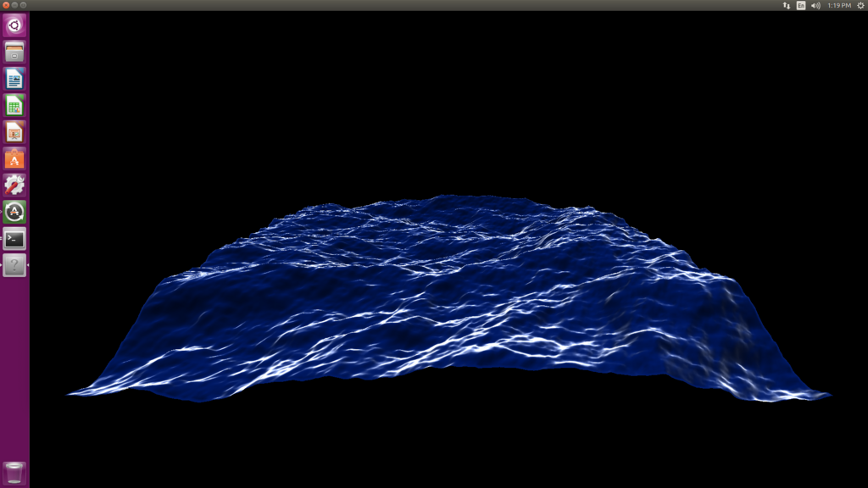Open the En keyboard layout indicator
Image resolution: width=868 pixels, height=488 pixels.
click(x=801, y=6)
